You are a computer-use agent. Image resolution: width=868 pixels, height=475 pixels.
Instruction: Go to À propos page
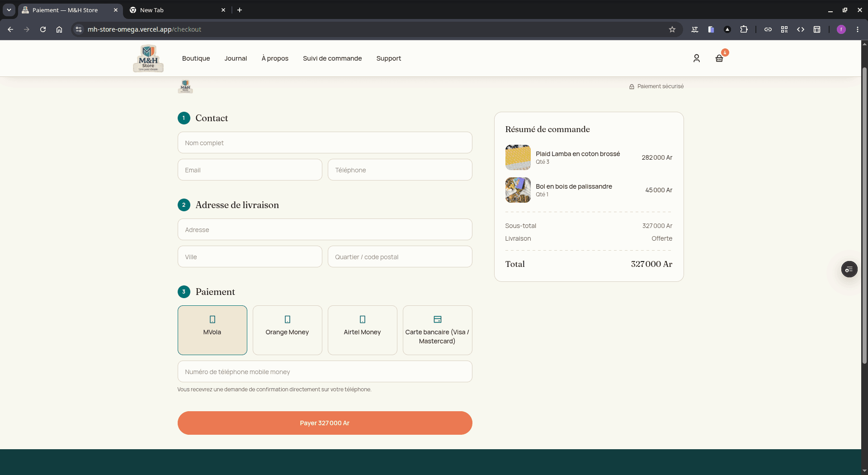click(275, 58)
